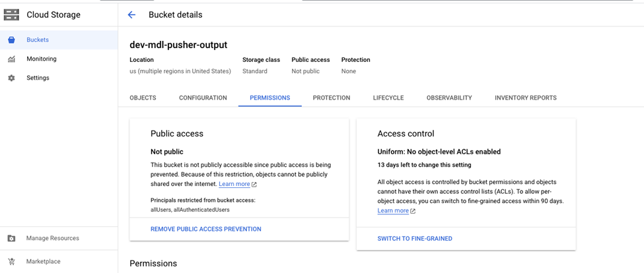Click the Protection column label
Viewport: 644px width, 273px height.
(x=355, y=60)
